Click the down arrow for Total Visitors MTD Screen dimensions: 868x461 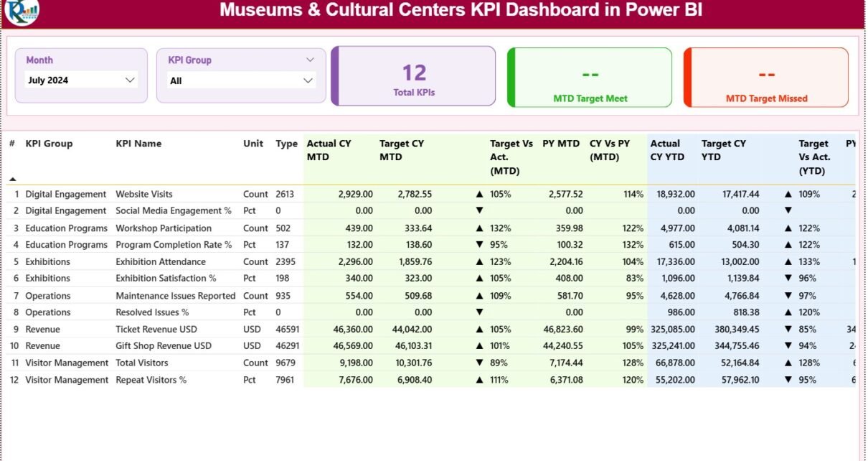tap(479, 363)
